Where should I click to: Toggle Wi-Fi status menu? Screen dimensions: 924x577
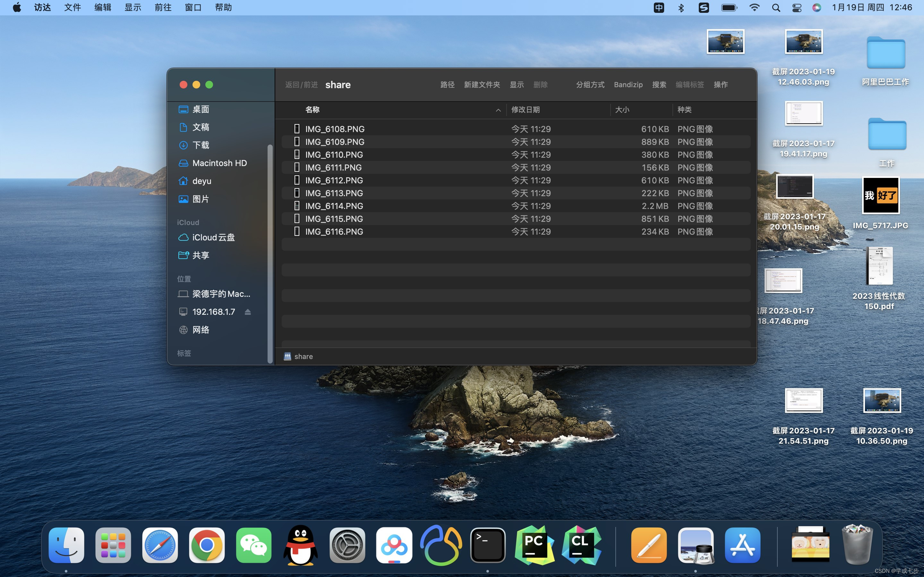[754, 8]
